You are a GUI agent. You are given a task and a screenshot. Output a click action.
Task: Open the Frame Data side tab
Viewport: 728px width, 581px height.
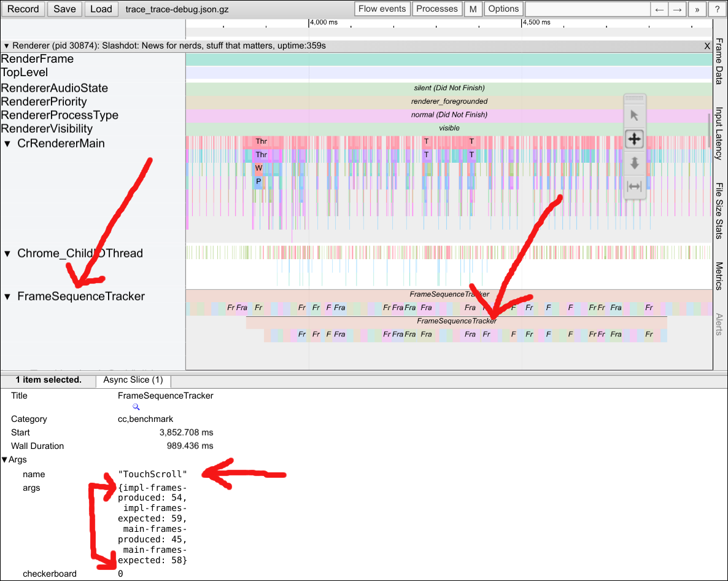click(720, 61)
